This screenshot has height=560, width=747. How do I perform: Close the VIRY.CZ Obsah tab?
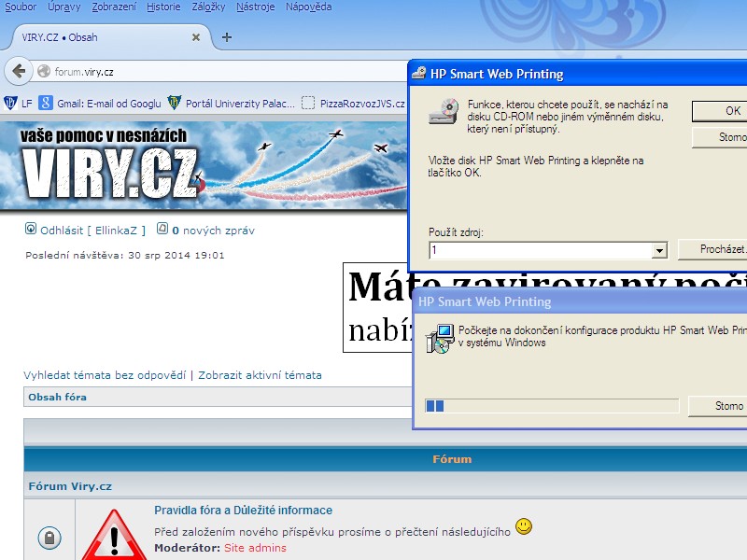[195, 37]
